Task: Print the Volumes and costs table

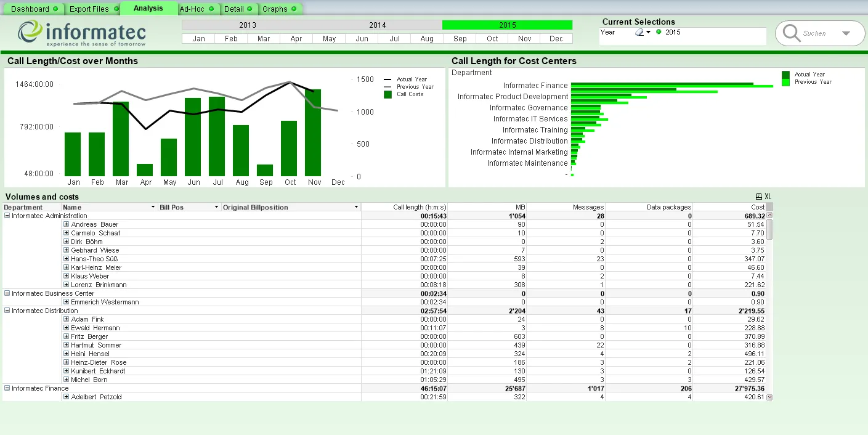Action: click(x=758, y=197)
